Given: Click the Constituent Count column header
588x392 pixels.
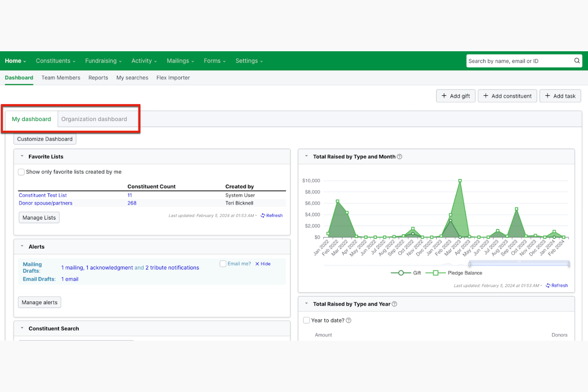Looking at the screenshot, I should [151, 187].
